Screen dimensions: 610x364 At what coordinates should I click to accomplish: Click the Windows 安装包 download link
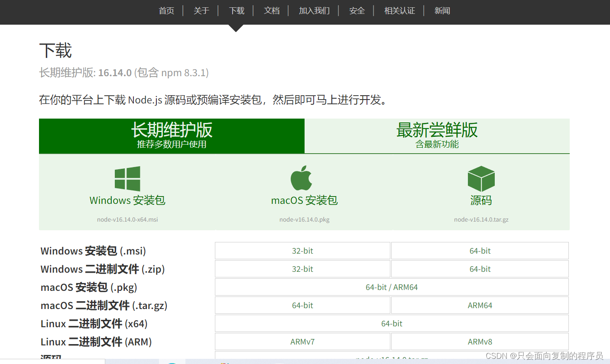coord(127,200)
